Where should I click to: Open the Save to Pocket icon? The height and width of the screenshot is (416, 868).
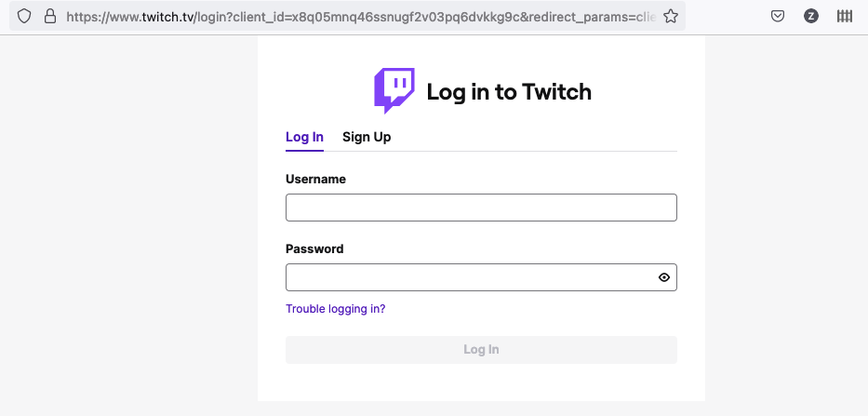778,16
